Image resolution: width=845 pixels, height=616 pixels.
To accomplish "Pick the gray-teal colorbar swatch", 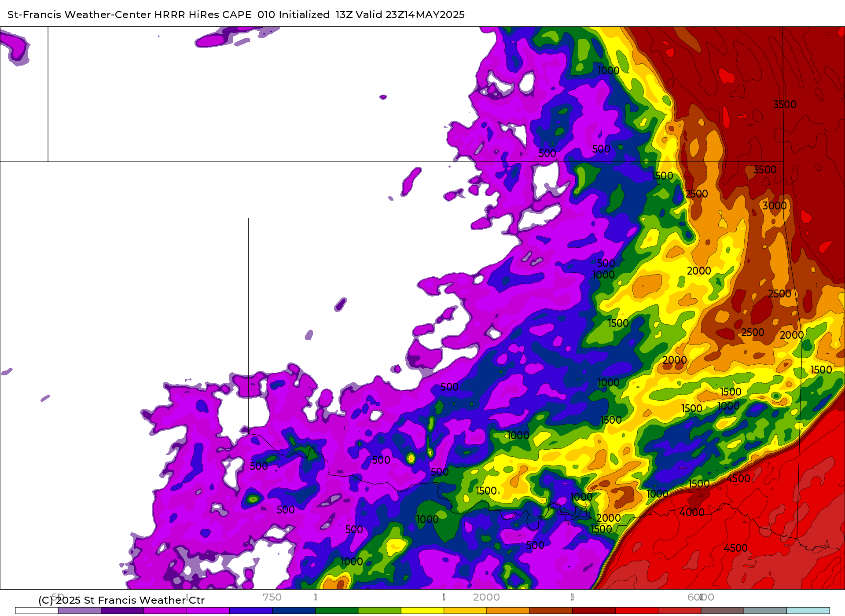I will pyautogui.click(x=765, y=611).
